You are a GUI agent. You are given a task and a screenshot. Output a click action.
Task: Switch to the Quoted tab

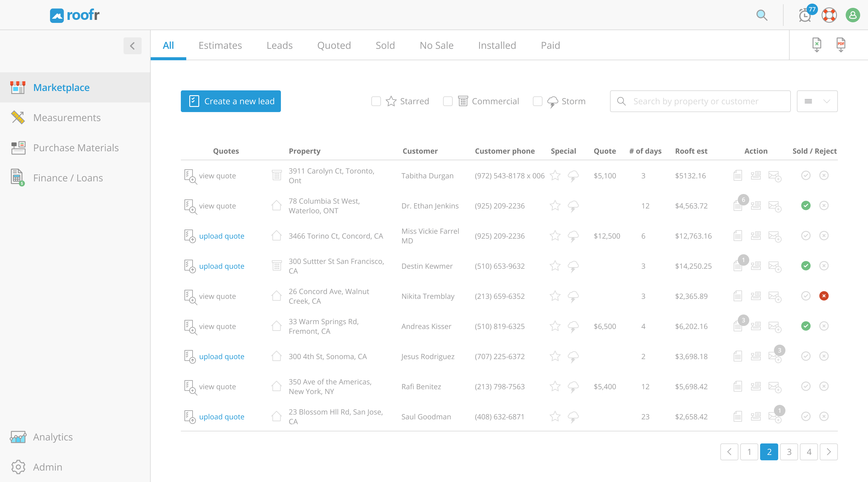coord(334,45)
